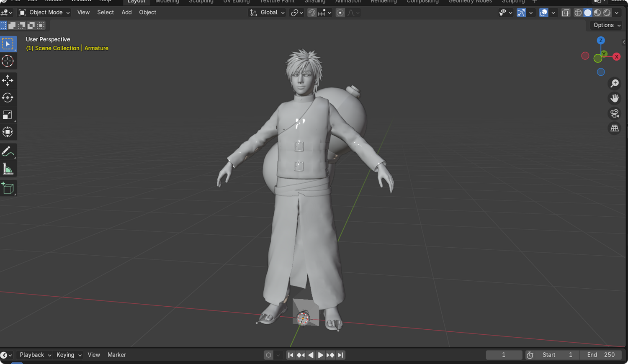Image resolution: width=628 pixels, height=364 pixels.
Task: Toggle the camera view icon
Action: 615,113
